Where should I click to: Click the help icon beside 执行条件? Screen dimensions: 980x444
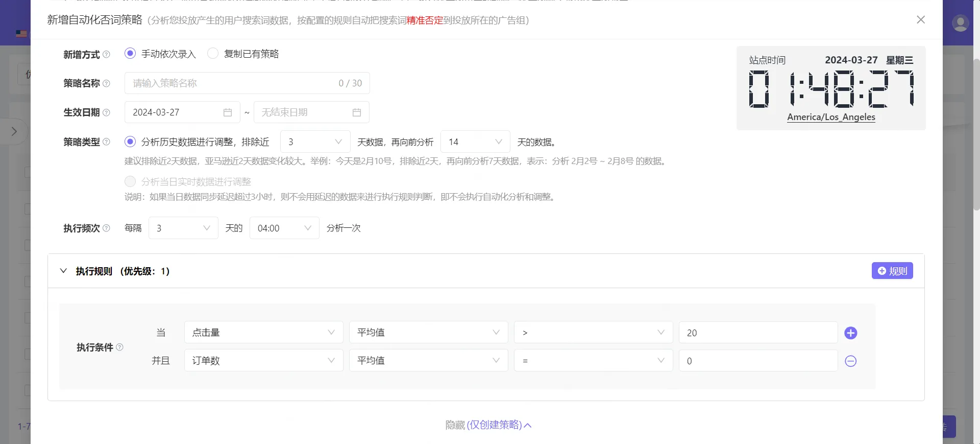119,347
